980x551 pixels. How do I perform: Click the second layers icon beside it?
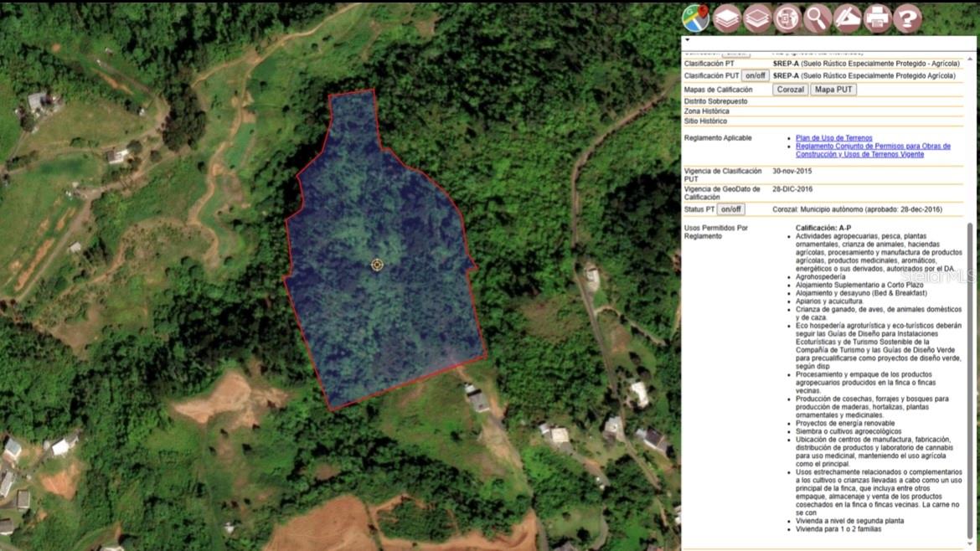click(x=757, y=18)
